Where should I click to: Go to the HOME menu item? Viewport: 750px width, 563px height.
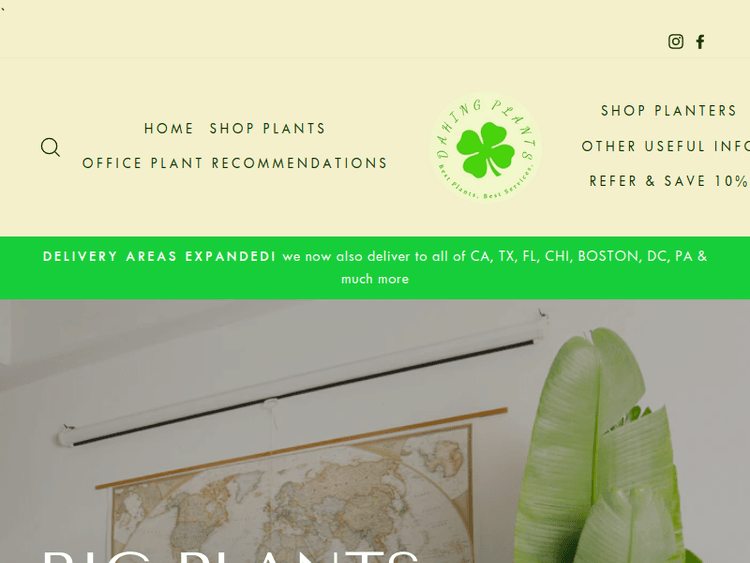point(169,128)
